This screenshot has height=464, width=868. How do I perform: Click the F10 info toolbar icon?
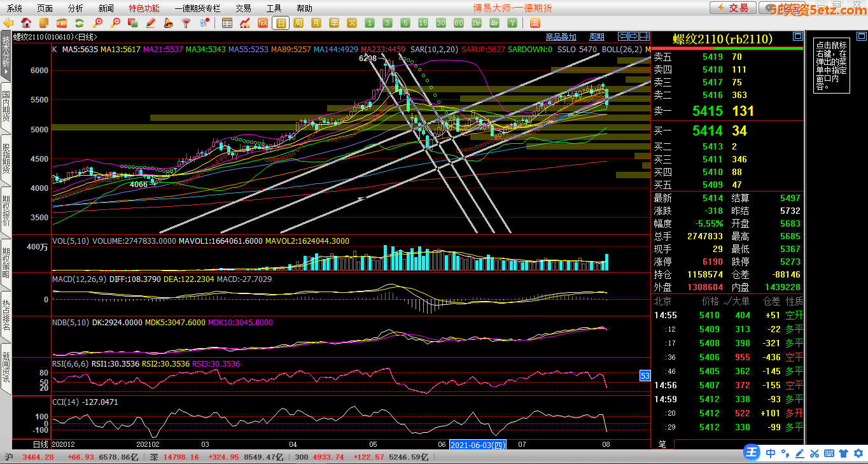point(62,23)
